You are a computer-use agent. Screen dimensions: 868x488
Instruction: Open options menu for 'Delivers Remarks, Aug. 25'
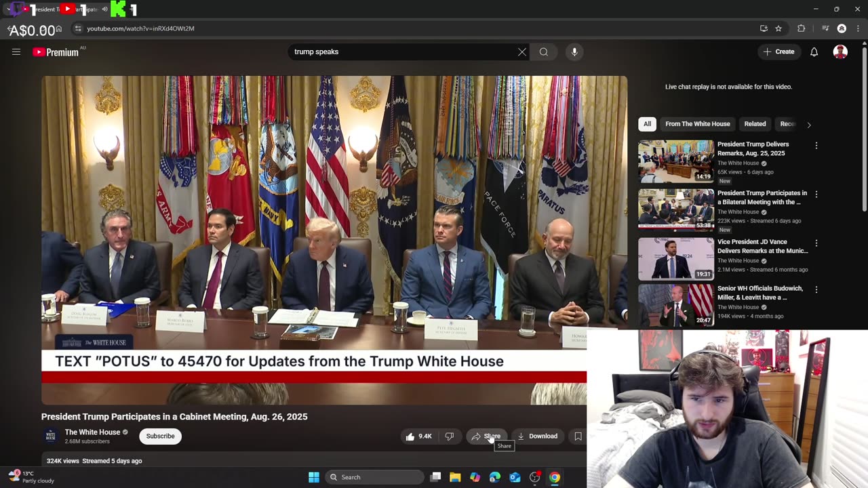[x=816, y=146]
